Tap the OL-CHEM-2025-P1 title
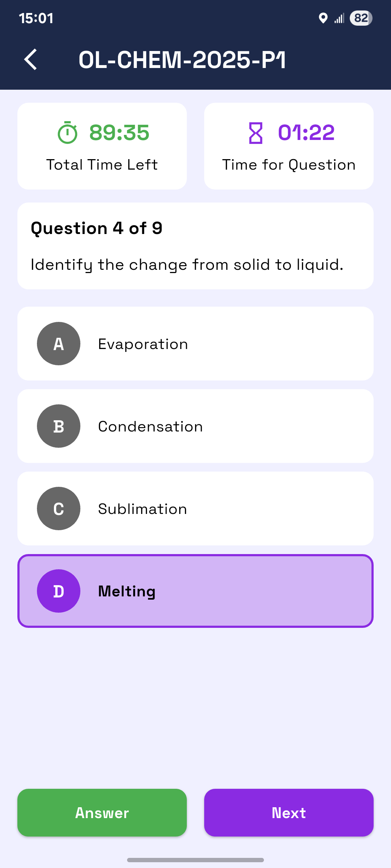Viewport: 391px width, 868px height. (x=182, y=60)
